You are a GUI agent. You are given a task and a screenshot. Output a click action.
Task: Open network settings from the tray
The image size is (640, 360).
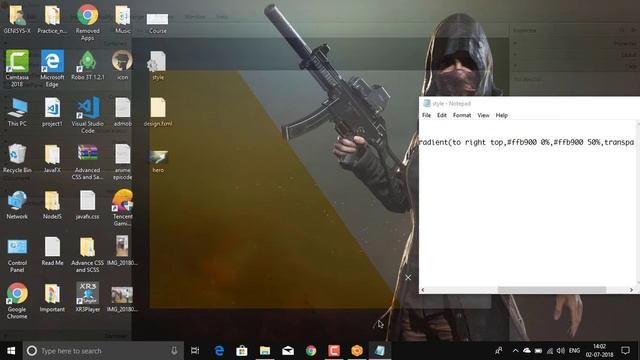550,351
